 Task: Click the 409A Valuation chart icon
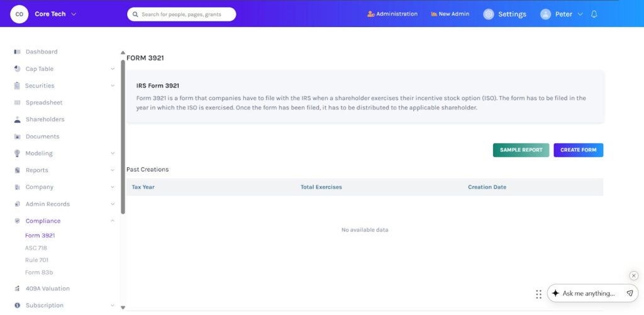17,289
